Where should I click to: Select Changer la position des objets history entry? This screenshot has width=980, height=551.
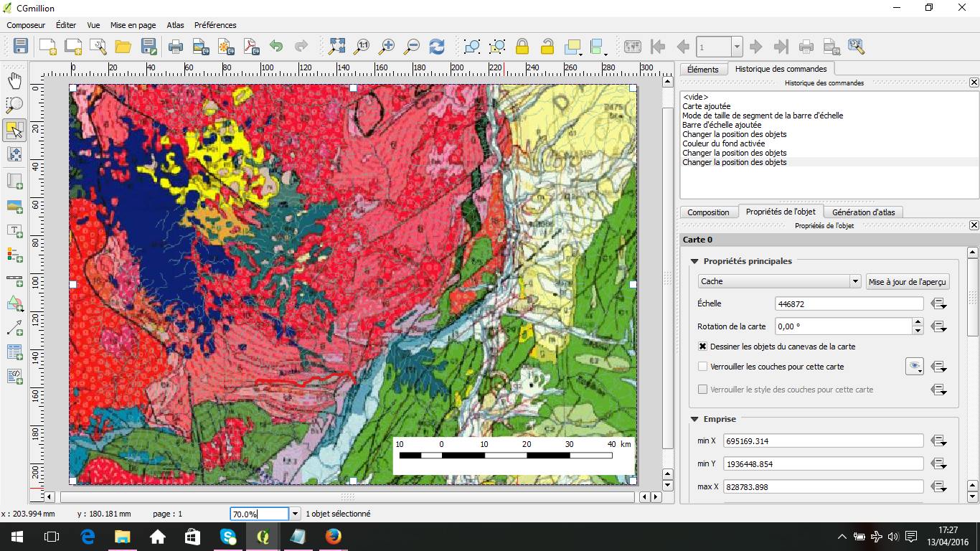click(x=735, y=162)
